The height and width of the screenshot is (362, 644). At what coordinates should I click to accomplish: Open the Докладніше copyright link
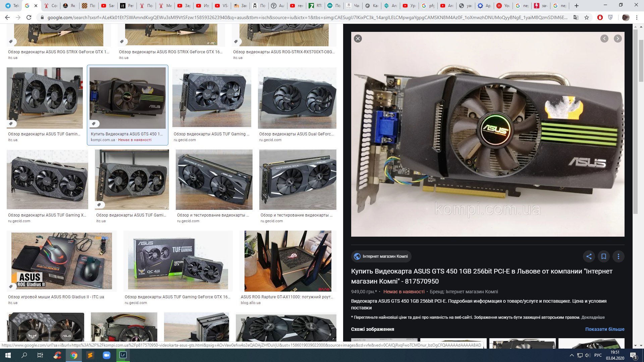point(593,317)
